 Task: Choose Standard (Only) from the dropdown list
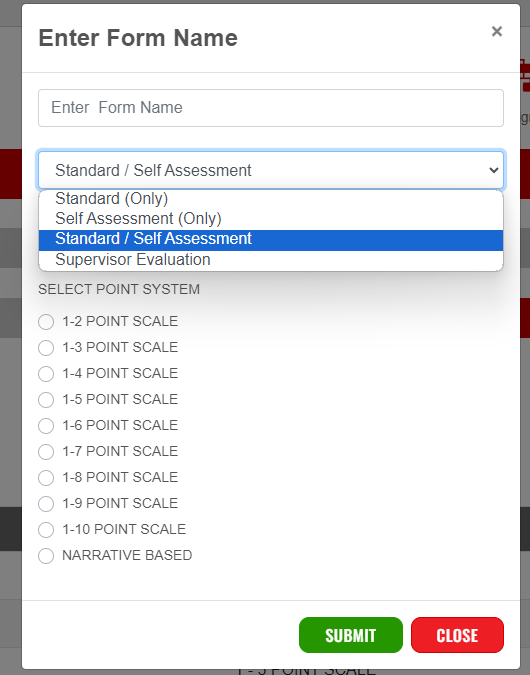click(x=271, y=199)
